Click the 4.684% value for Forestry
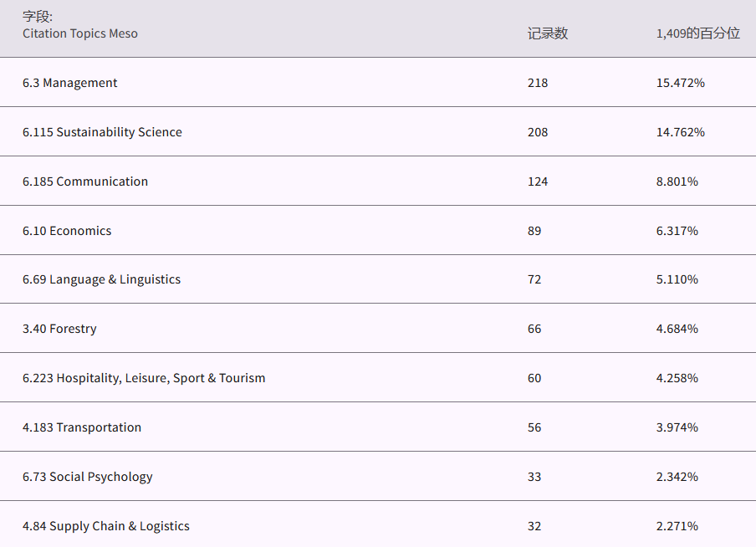 [677, 329]
